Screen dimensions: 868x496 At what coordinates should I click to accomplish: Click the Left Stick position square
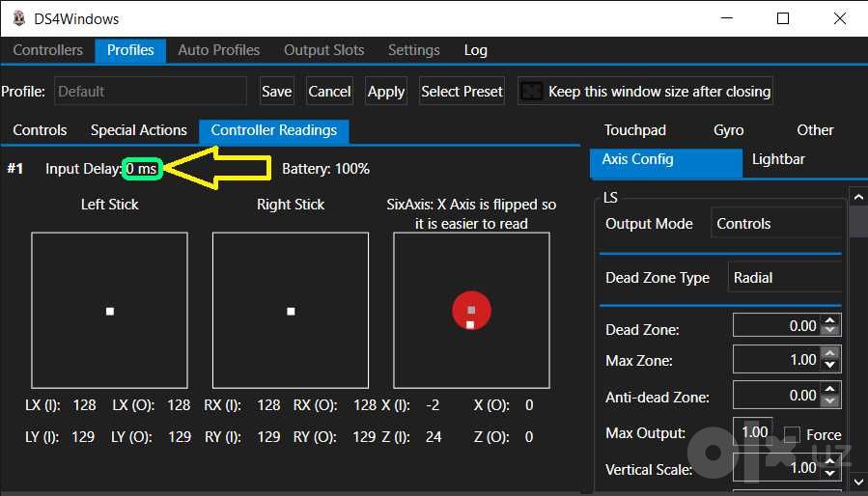[x=110, y=311]
